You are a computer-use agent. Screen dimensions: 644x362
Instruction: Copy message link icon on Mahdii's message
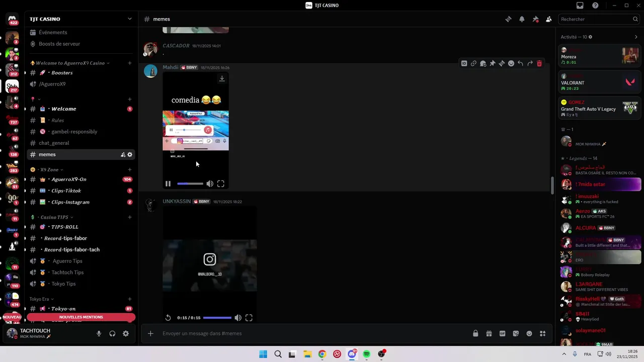click(473, 63)
